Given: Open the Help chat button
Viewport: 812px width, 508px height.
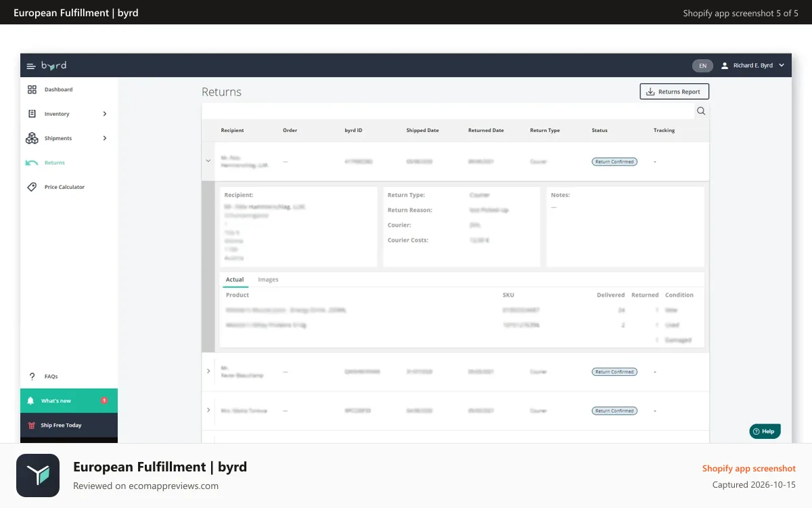Looking at the screenshot, I should (765, 431).
